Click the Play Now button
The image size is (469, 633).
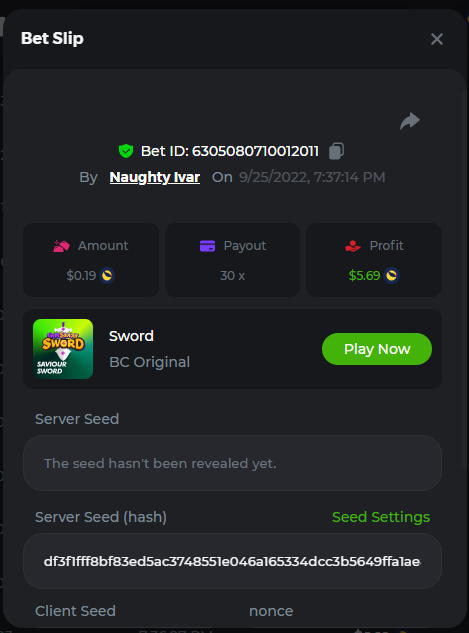[x=377, y=349]
